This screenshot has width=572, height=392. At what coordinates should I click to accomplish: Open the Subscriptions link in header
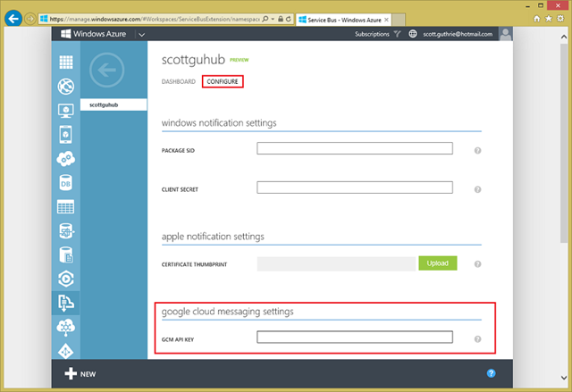372,34
